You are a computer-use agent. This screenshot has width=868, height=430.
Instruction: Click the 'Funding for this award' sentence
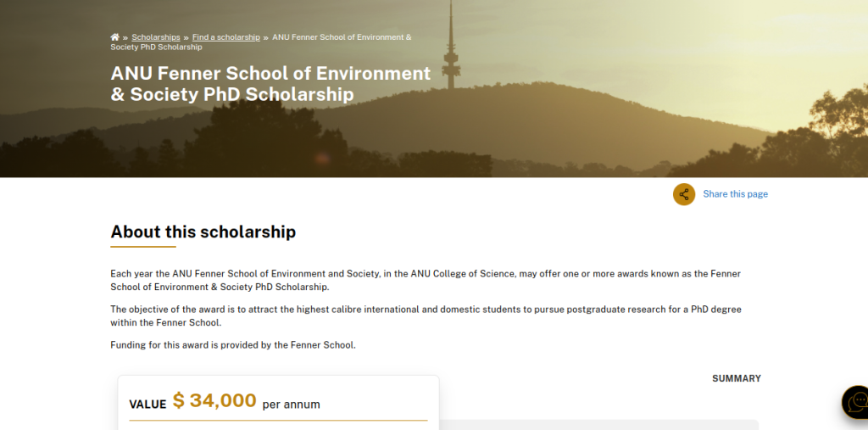[x=233, y=344]
